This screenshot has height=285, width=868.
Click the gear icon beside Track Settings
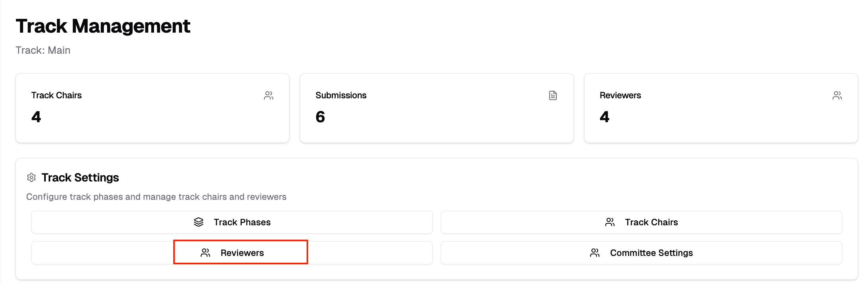tap(31, 178)
